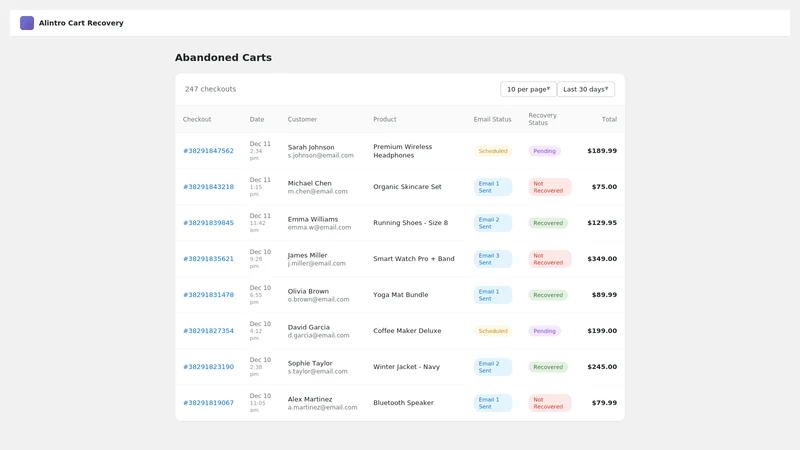Click Not Recovered badge for Alex Martinez
This screenshot has height=450, width=800.
549,403
